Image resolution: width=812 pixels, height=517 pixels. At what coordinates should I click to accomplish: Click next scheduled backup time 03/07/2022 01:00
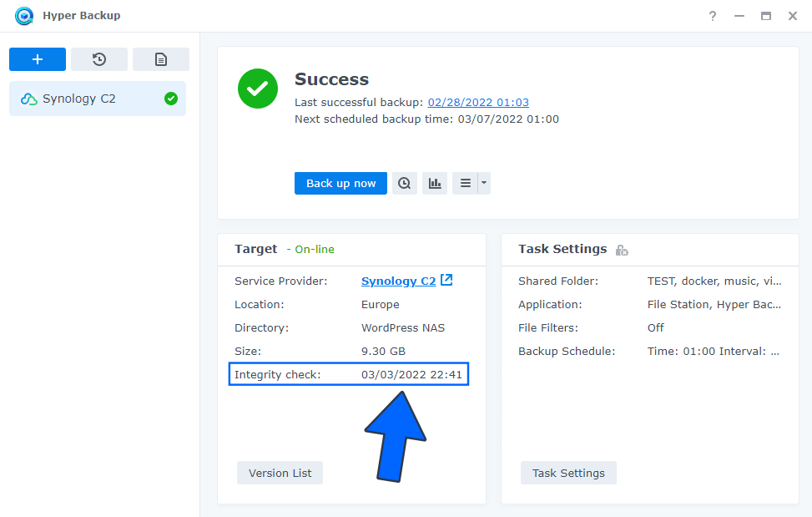pos(508,119)
